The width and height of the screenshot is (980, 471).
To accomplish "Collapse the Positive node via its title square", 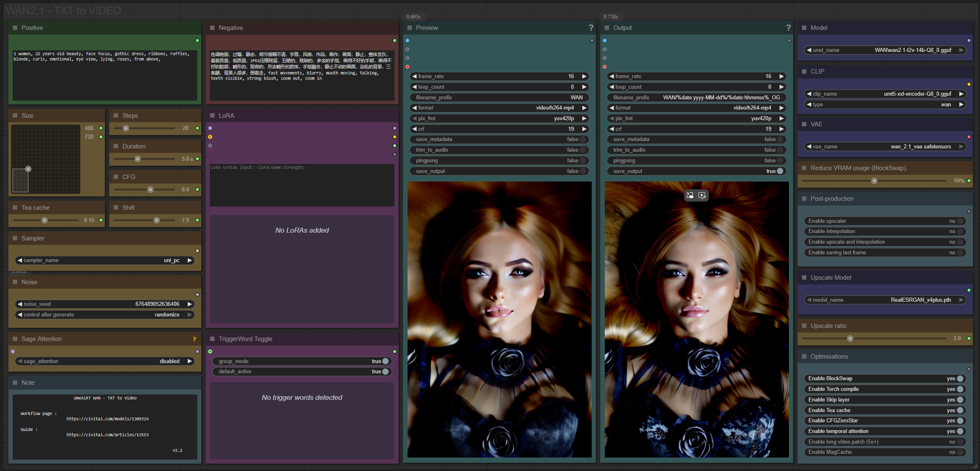I will click(15, 28).
